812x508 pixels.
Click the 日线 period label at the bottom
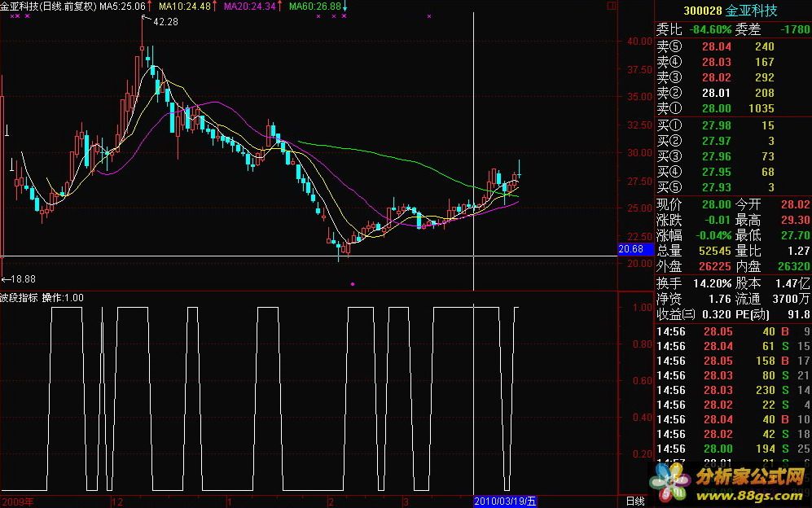(x=635, y=501)
